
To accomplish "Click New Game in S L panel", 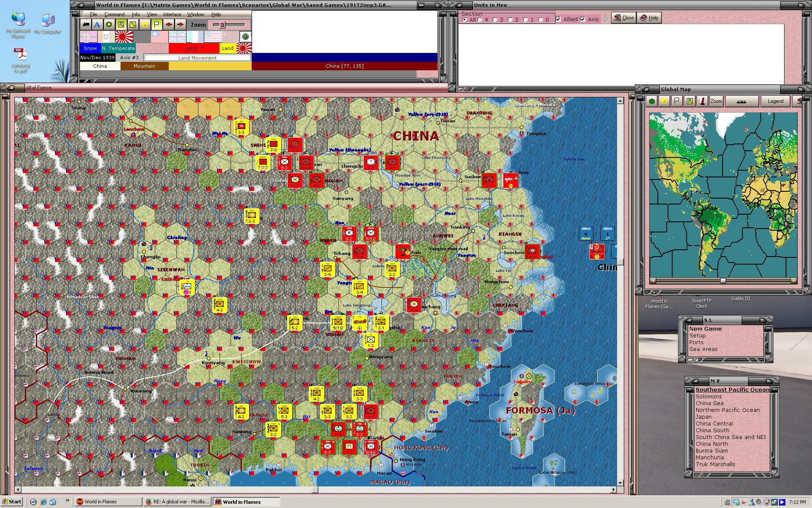I will point(705,329).
